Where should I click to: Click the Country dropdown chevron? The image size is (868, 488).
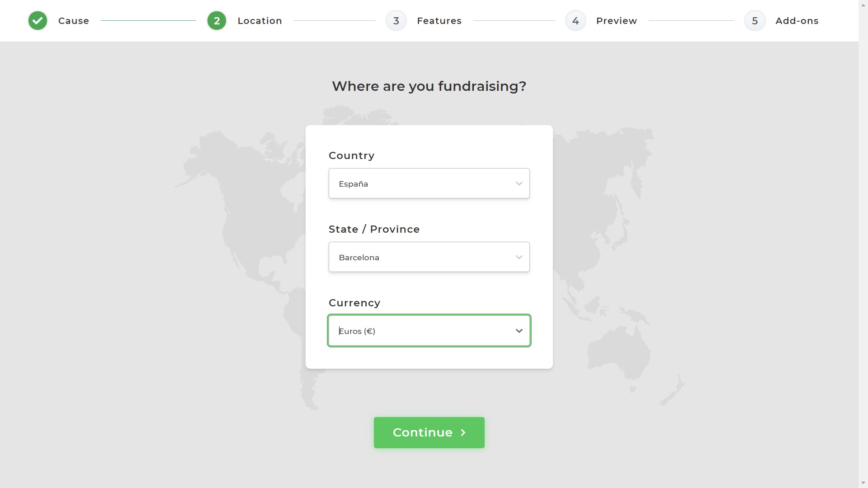[519, 183]
